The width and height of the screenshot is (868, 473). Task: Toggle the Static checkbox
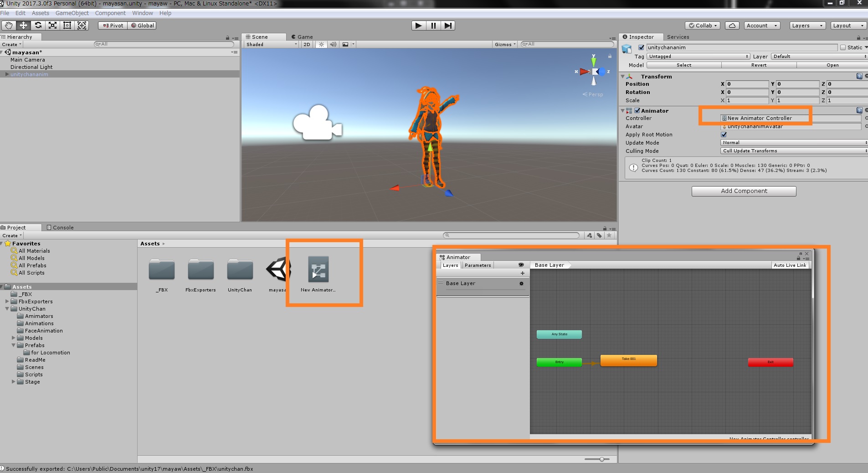(843, 47)
